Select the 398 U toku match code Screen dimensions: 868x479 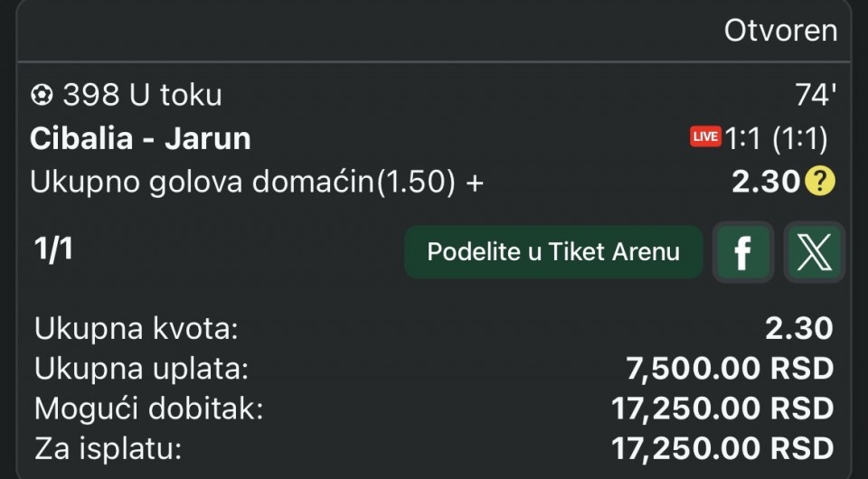(142, 95)
